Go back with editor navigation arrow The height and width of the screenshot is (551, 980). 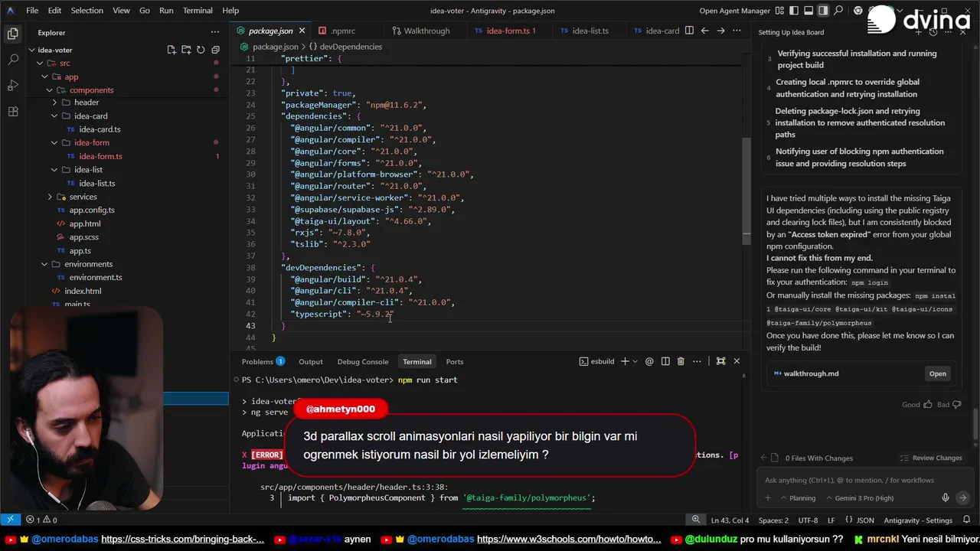(705, 31)
